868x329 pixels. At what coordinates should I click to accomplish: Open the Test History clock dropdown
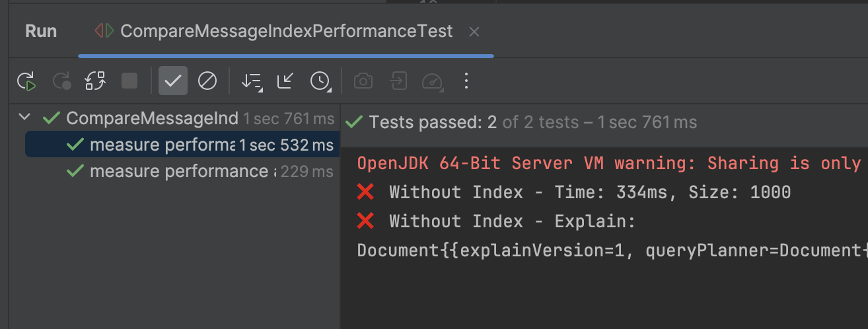point(320,81)
